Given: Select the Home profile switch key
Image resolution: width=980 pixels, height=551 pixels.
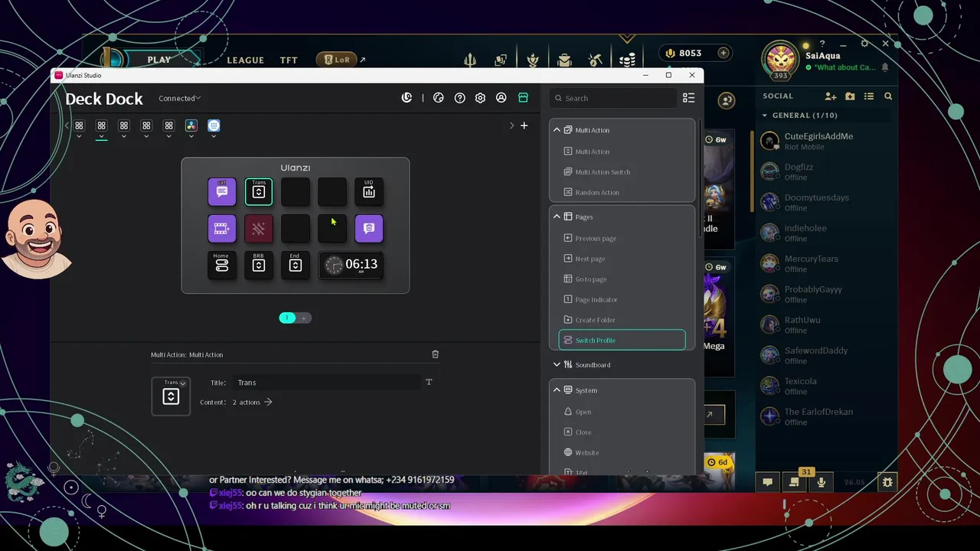Looking at the screenshot, I should click(x=222, y=265).
